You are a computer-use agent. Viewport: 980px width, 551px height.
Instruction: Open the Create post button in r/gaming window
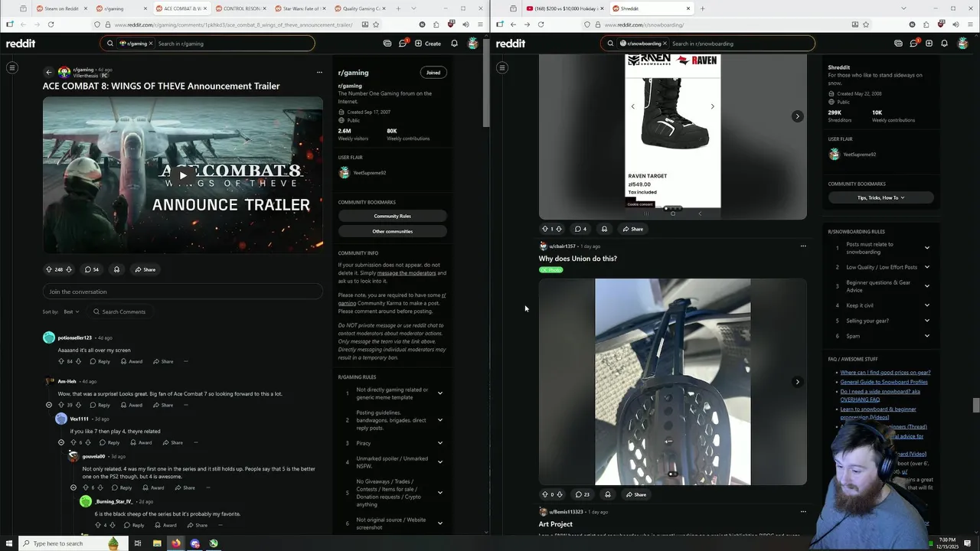pyautogui.click(x=428, y=44)
